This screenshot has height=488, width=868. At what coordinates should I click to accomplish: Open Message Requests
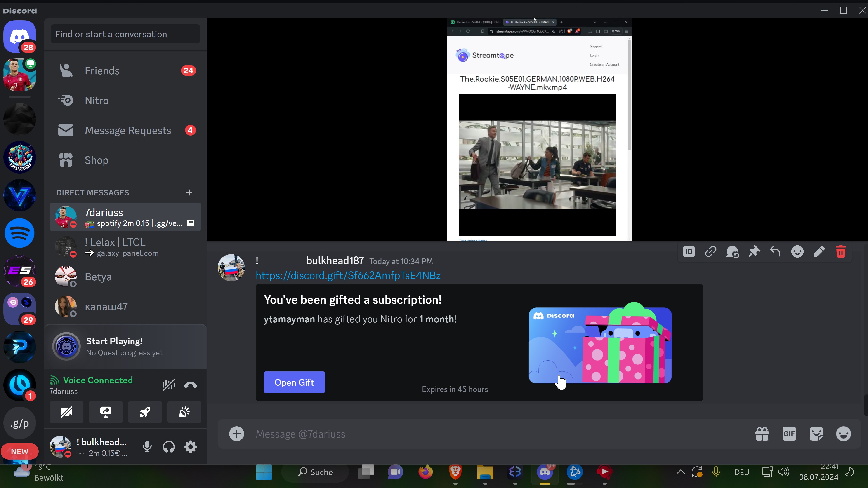(128, 130)
